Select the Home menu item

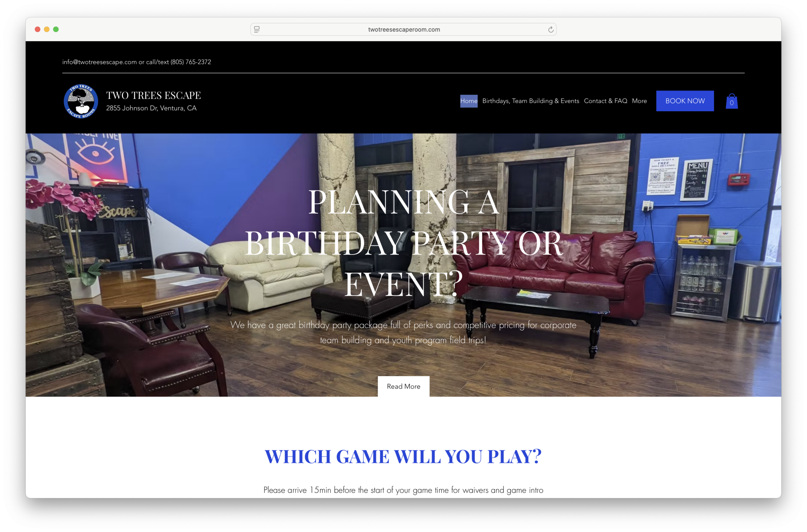click(469, 101)
